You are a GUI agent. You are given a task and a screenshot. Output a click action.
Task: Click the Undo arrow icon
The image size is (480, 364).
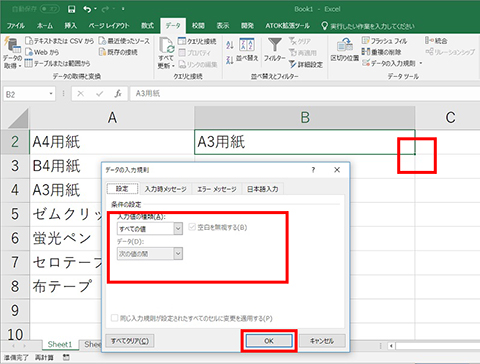(x=87, y=9)
